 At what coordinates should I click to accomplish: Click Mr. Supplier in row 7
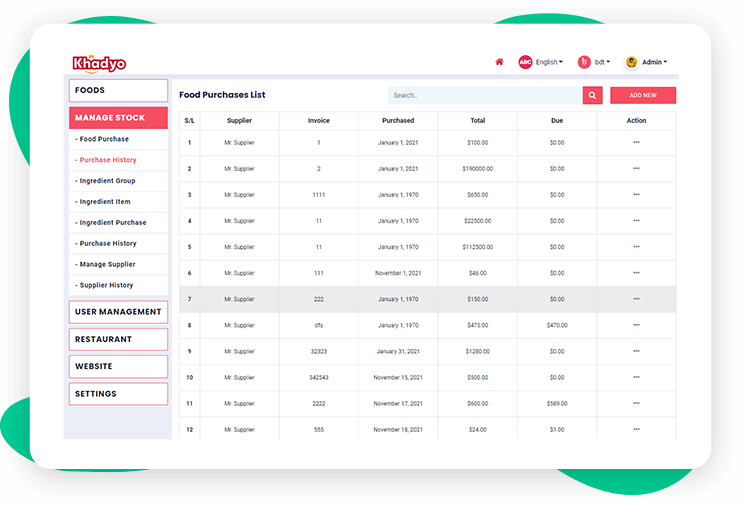tap(239, 299)
